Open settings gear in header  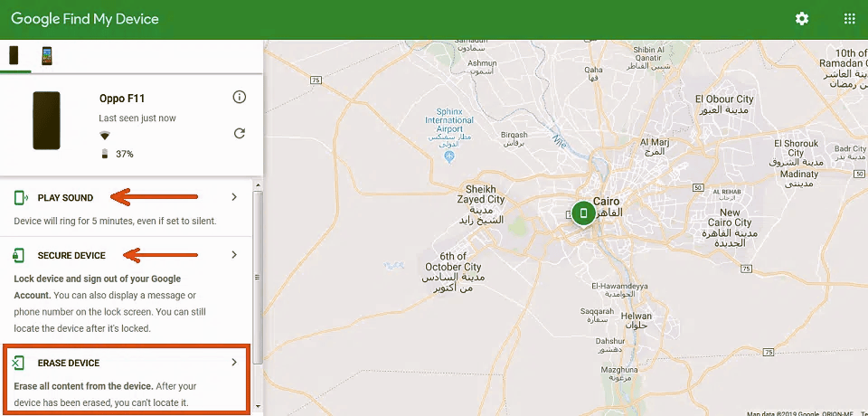pos(802,19)
